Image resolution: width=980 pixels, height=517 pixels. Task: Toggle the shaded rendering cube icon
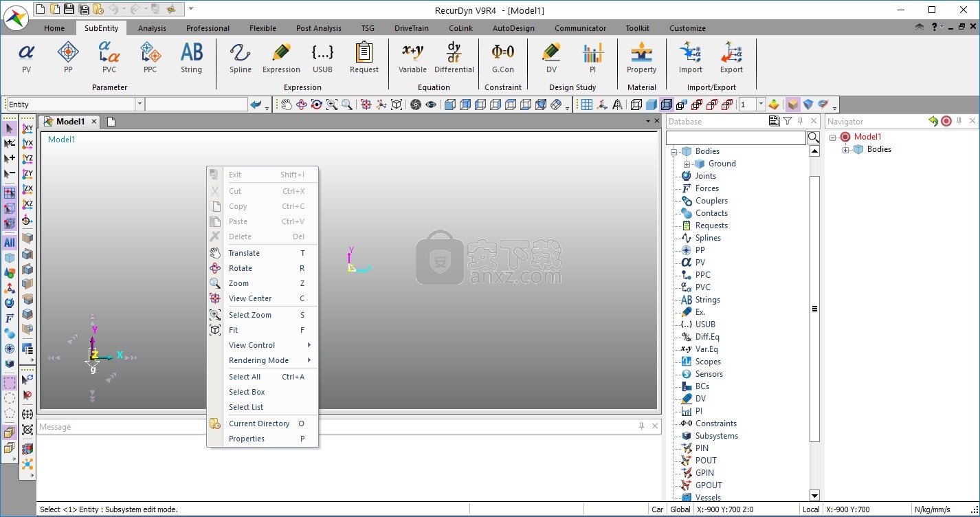pos(651,104)
